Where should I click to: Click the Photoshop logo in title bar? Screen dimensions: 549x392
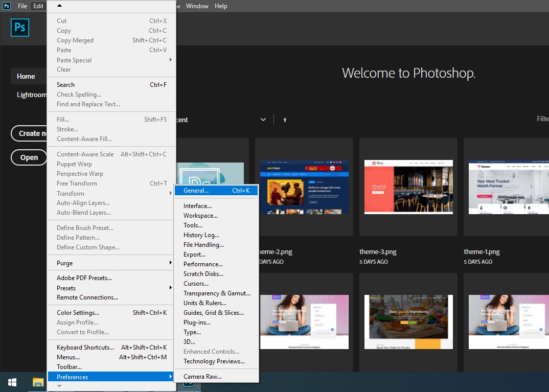tap(7, 6)
